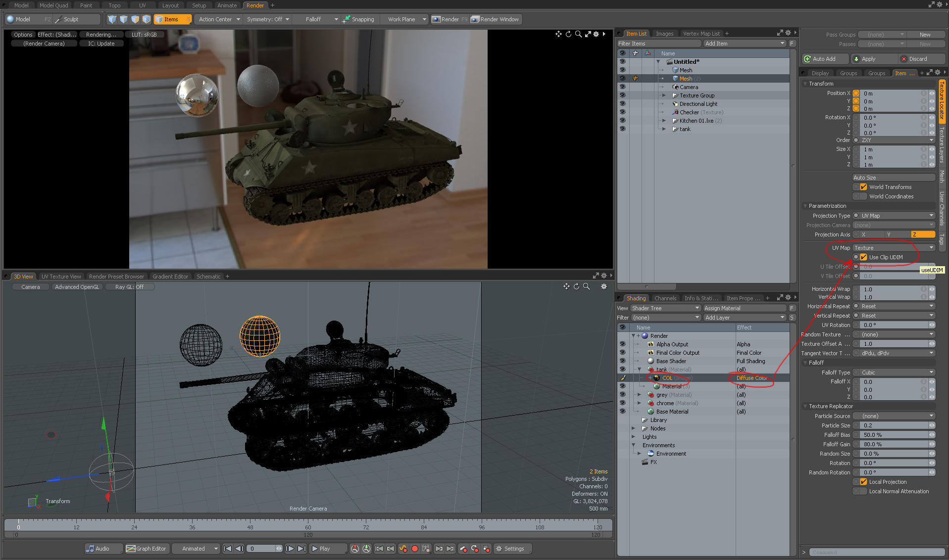Open the UV Map Texture dropdown
This screenshot has width=949, height=560.
tap(894, 248)
